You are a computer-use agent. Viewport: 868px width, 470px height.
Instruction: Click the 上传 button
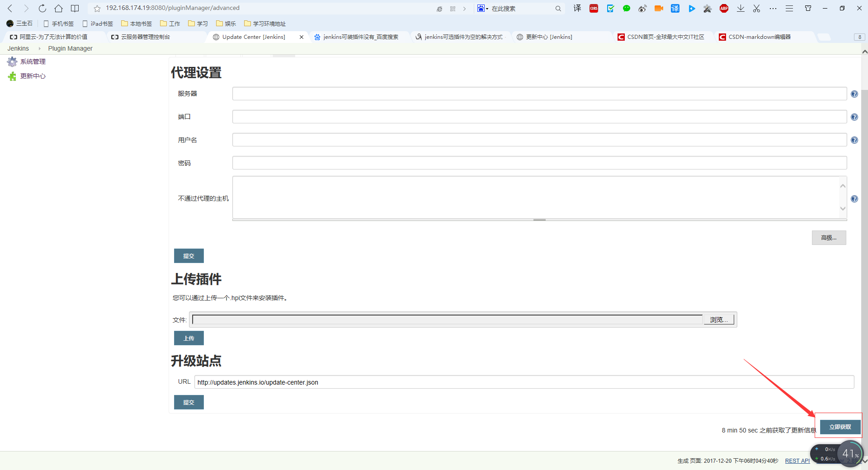pos(189,338)
